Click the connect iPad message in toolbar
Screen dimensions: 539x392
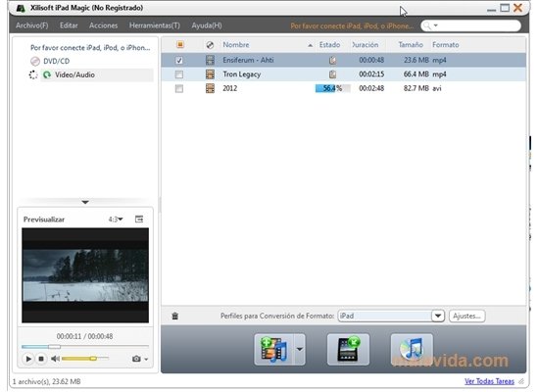(352, 26)
